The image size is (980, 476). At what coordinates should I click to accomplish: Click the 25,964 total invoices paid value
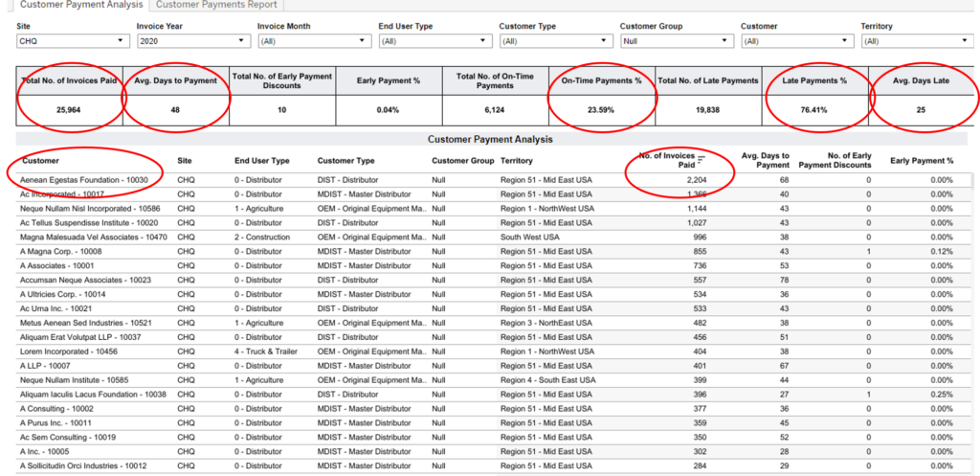[x=69, y=109]
